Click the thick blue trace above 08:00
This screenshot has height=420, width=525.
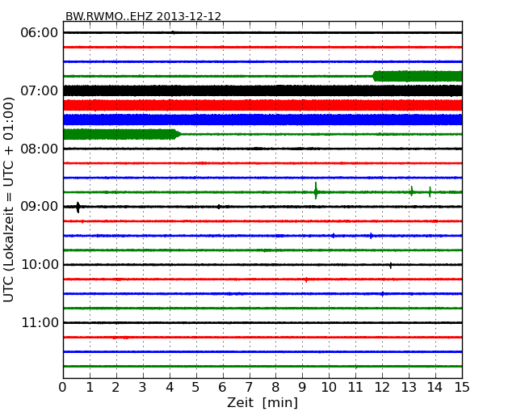262,120
